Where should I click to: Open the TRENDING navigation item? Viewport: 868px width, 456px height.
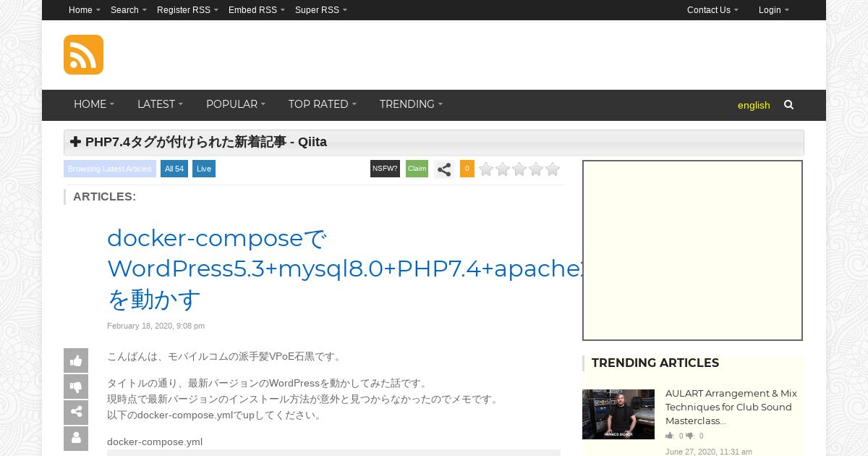click(x=411, y=104)
